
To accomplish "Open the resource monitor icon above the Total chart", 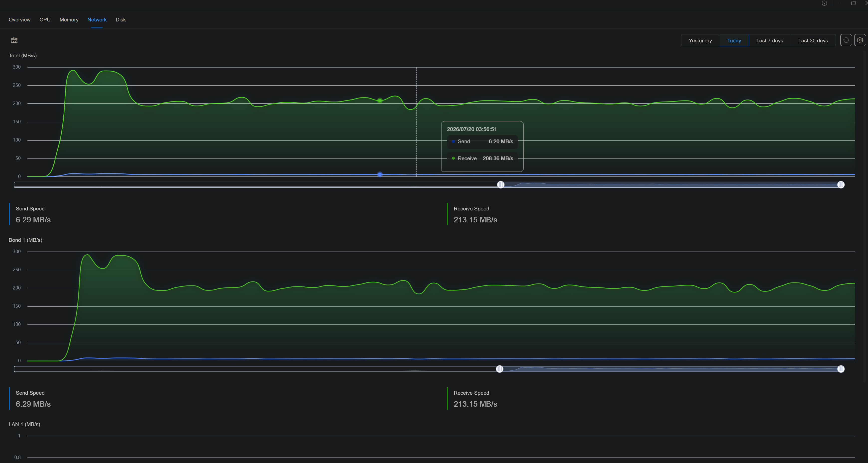I will click(14, 40).
